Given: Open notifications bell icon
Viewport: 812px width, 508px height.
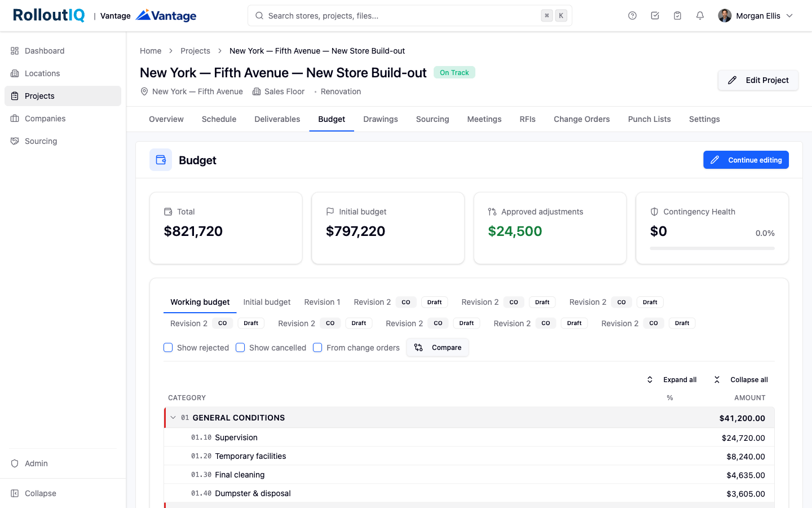Looking at the screenshot, I should pyautogui.click(x=700, y=16).
